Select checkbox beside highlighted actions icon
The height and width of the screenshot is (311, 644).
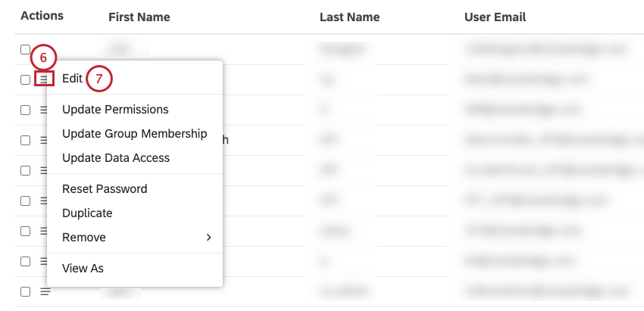25,79
